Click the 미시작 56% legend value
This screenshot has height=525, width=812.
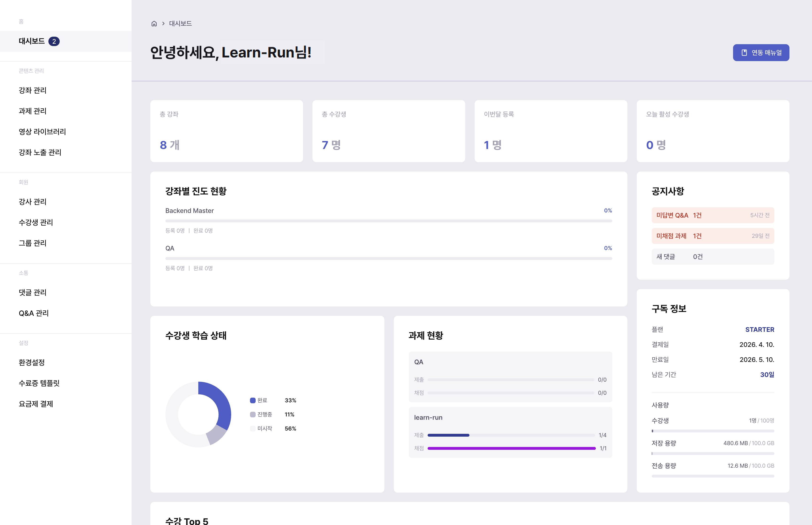[290, 428]
